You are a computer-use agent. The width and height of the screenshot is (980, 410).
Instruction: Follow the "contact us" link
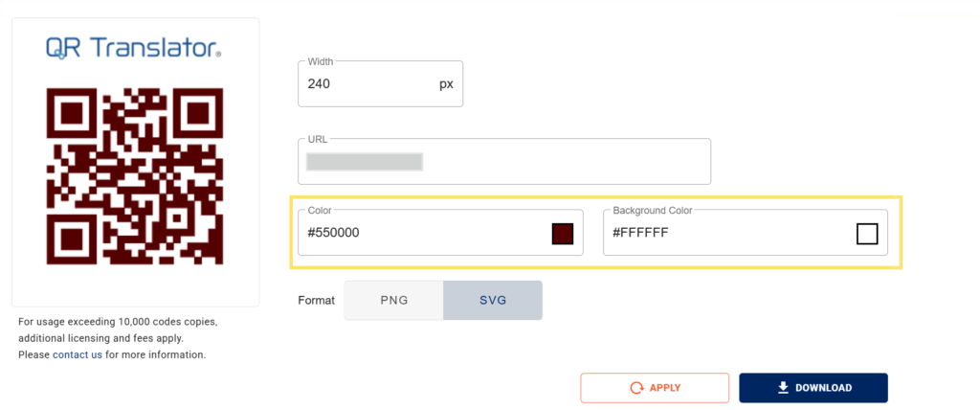pos(78,354)
